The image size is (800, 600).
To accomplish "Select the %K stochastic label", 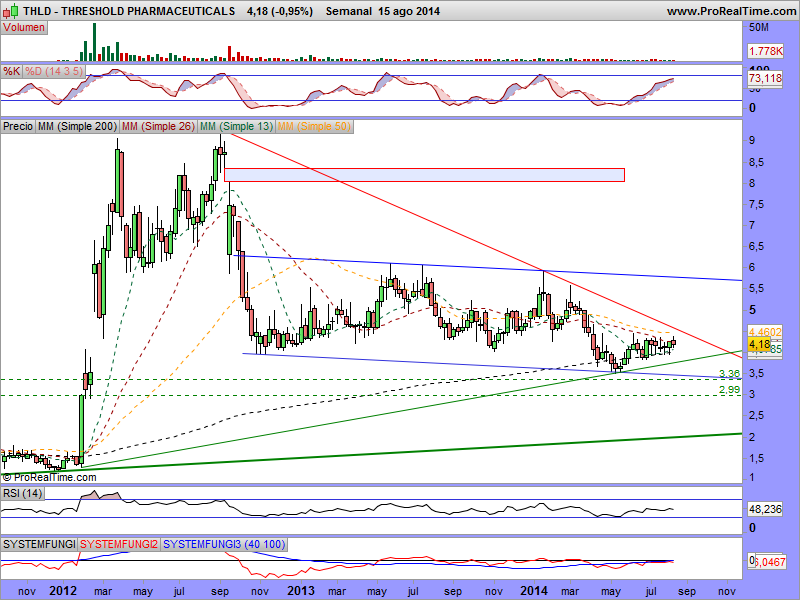I will (x=11, y=71).
